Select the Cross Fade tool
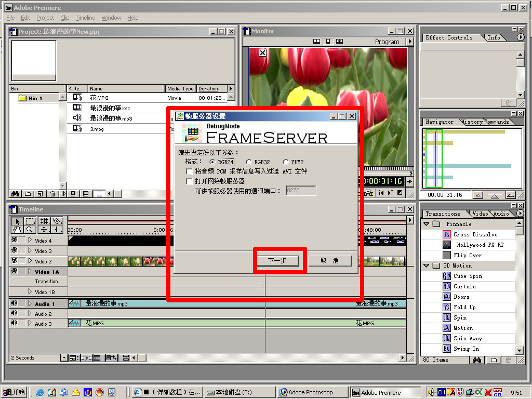 (x=44, y=230)
